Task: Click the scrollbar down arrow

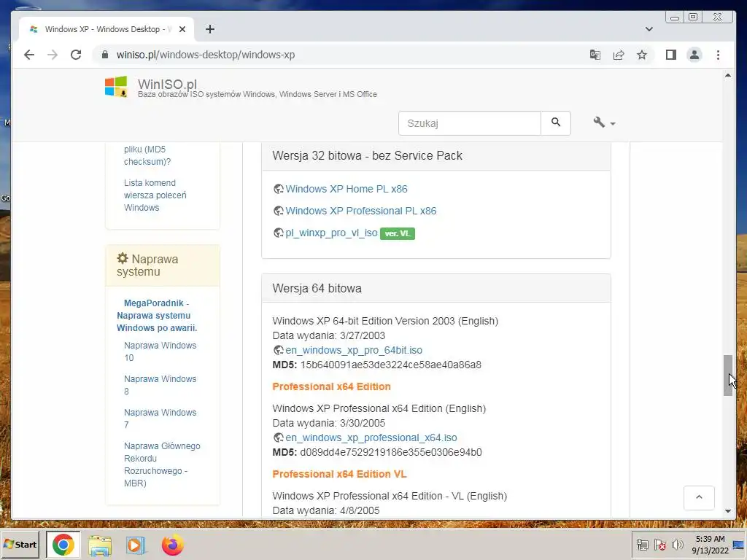Action: pos(728,511)
